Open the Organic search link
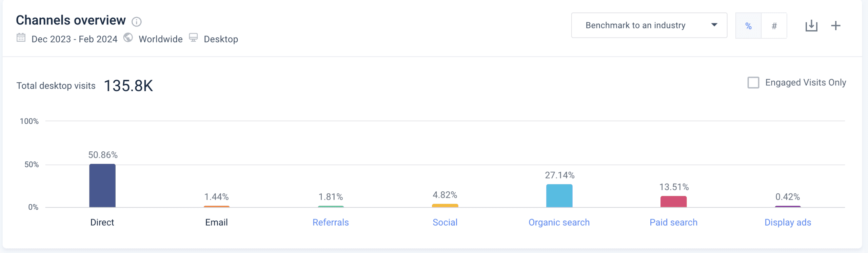The width and height of the screenshot is (868, 253). pyautogui.click(x=559, y=223)
